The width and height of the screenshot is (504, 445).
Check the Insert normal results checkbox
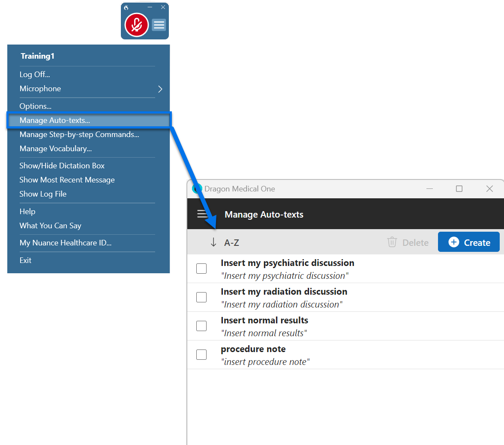pos(201,326)
